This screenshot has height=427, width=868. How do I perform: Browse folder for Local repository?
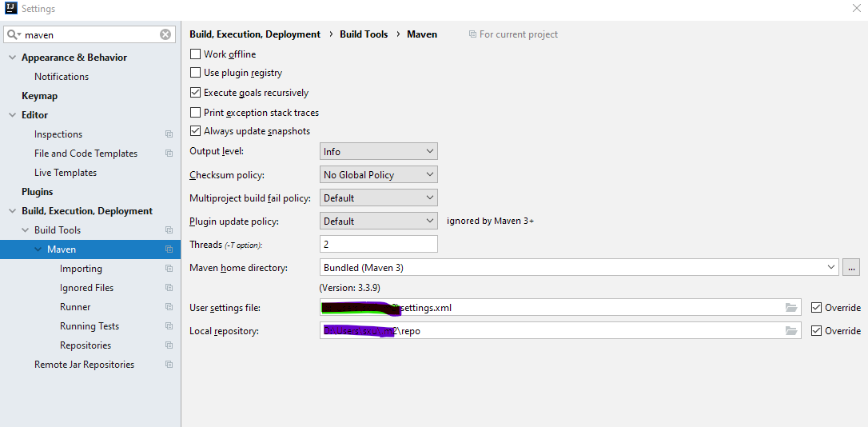pyautogui.click(x=791, y=330)
